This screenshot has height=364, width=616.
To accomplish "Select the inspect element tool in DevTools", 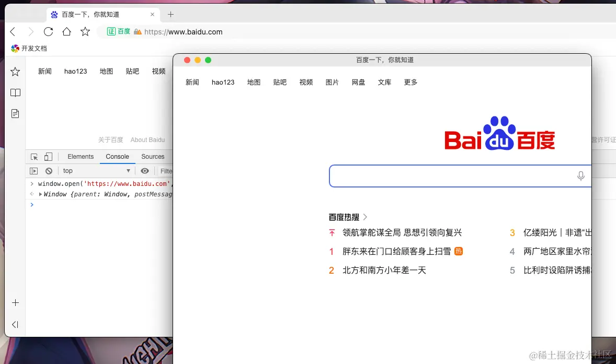I will click(x=34, y=156).
